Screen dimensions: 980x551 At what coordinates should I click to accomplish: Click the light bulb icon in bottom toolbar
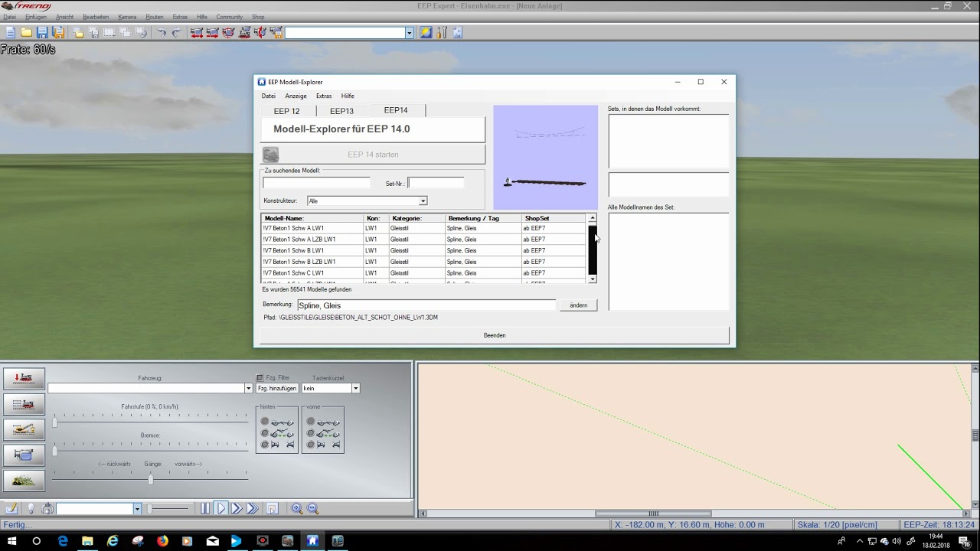(x=31, y=509)
